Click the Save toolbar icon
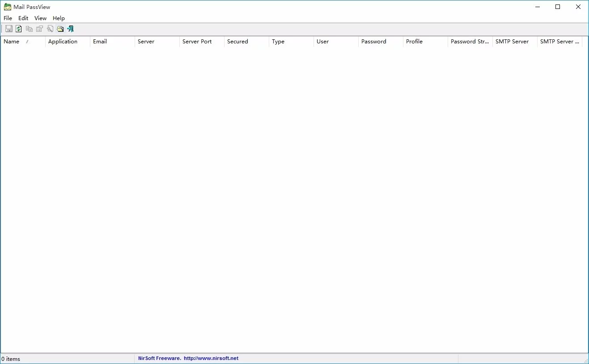The width and height of the screenshot is (589, 364). 8,29
